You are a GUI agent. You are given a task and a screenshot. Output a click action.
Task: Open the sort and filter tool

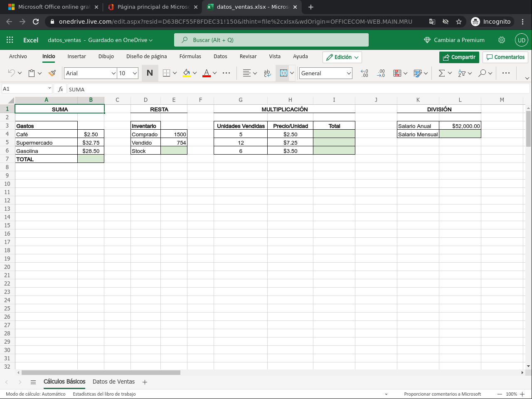[x=462, y=73]
